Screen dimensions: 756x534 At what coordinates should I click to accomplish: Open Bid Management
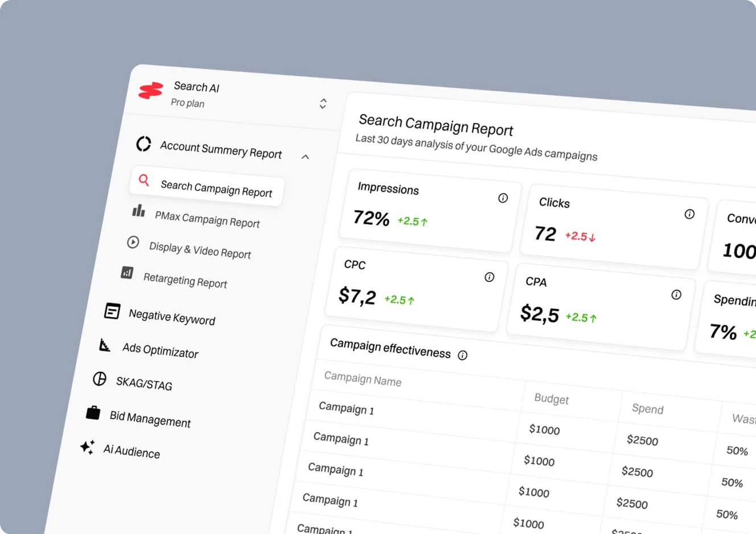pyautogui.click(x=150, y=419)
